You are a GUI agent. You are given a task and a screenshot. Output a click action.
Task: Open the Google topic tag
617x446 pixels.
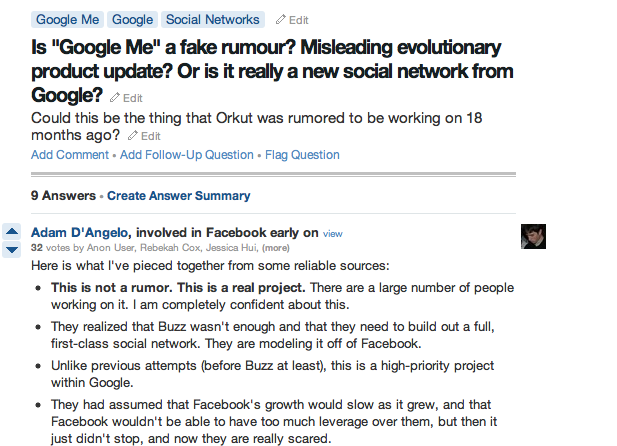tap(133, 19)
